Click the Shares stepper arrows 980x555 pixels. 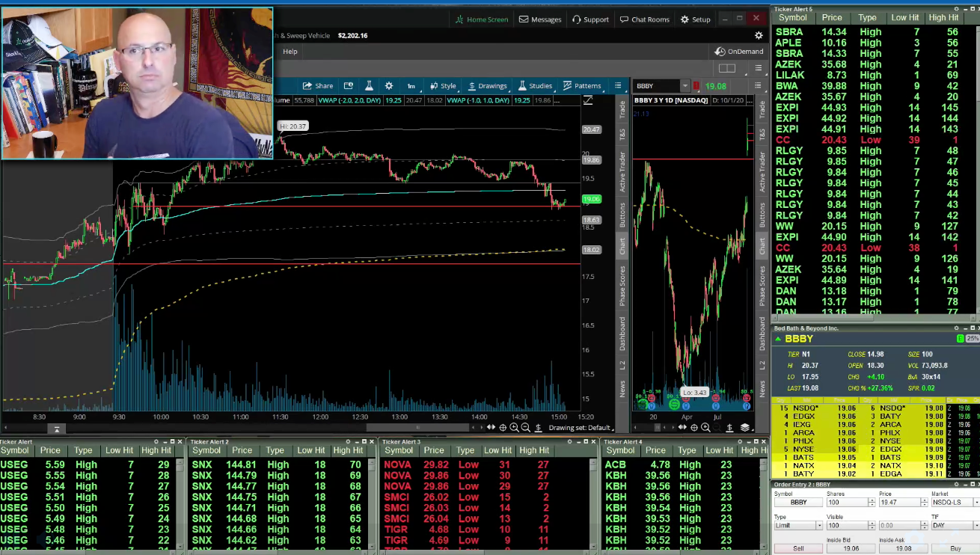tap(872, 503)
